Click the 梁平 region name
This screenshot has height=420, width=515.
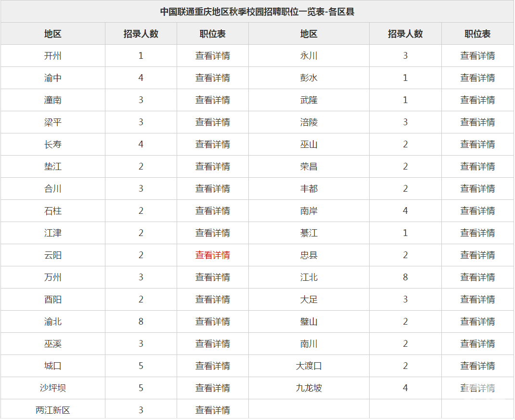coord(53,122)
